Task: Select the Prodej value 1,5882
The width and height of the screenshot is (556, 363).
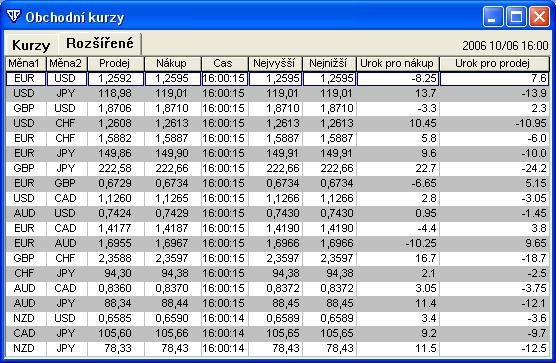Action: (116, 139)
